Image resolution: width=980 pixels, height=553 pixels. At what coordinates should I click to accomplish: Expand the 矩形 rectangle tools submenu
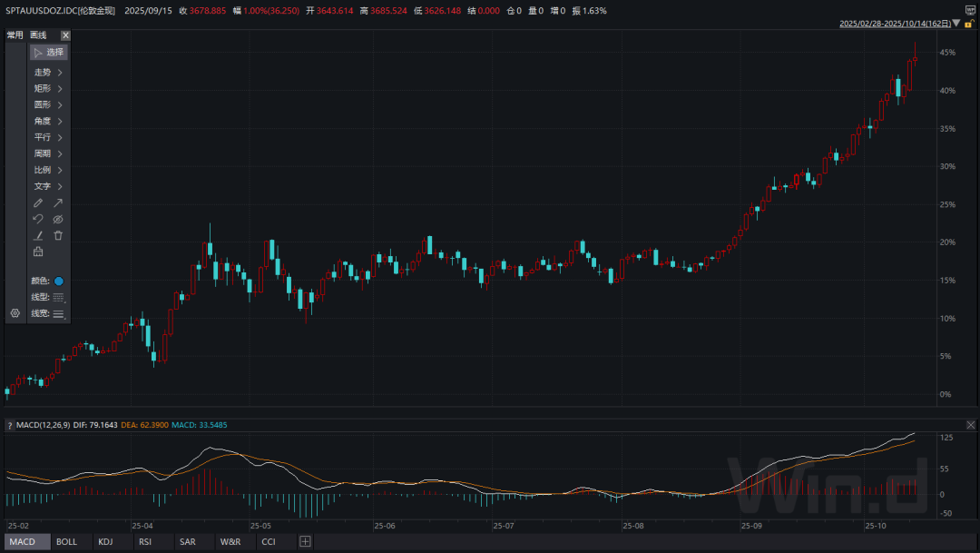click(x=48, y=89)
